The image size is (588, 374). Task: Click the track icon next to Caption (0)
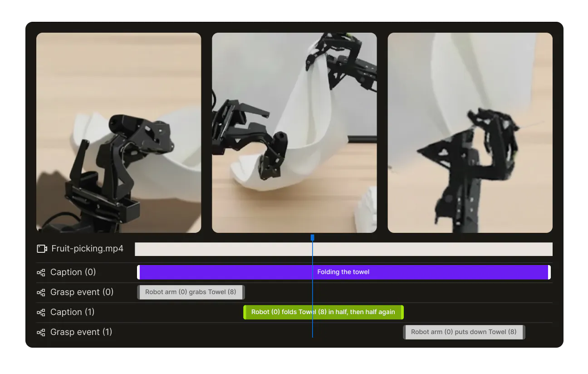point(41,272)
